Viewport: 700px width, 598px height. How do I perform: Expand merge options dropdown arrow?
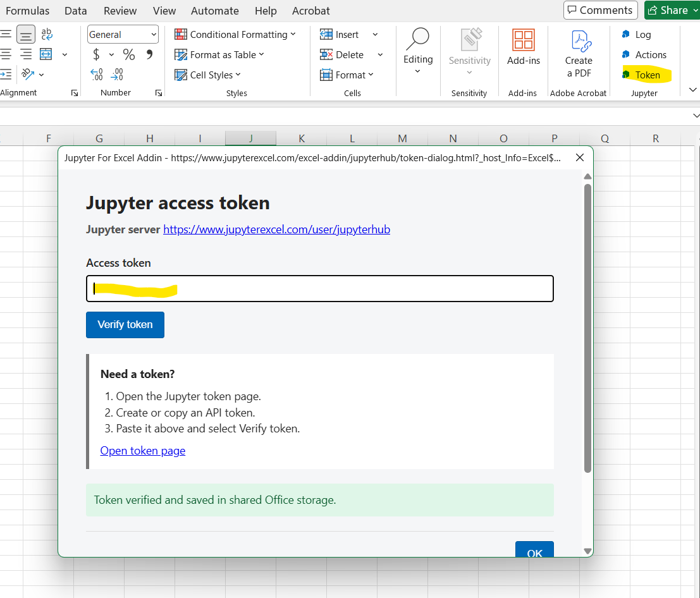64,54
